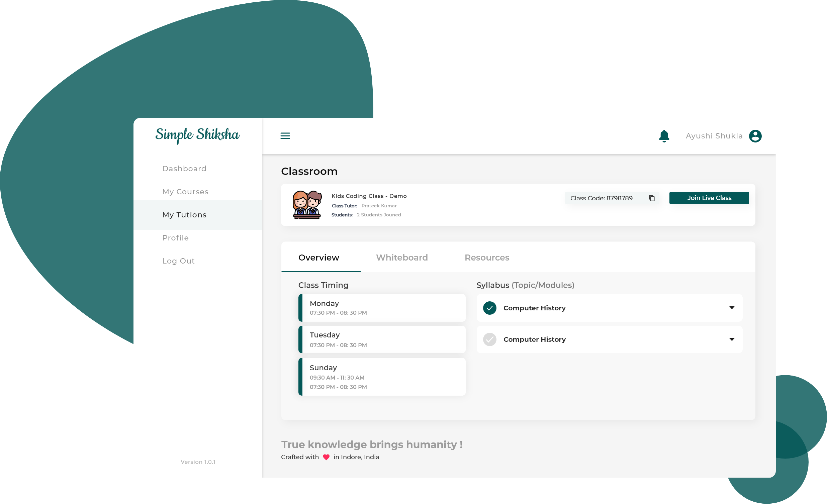Expand the first Computer History dropdown

[x=735, y=308]
